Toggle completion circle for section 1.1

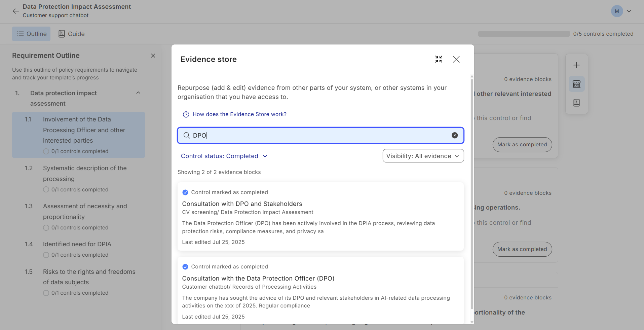(46, 151)
